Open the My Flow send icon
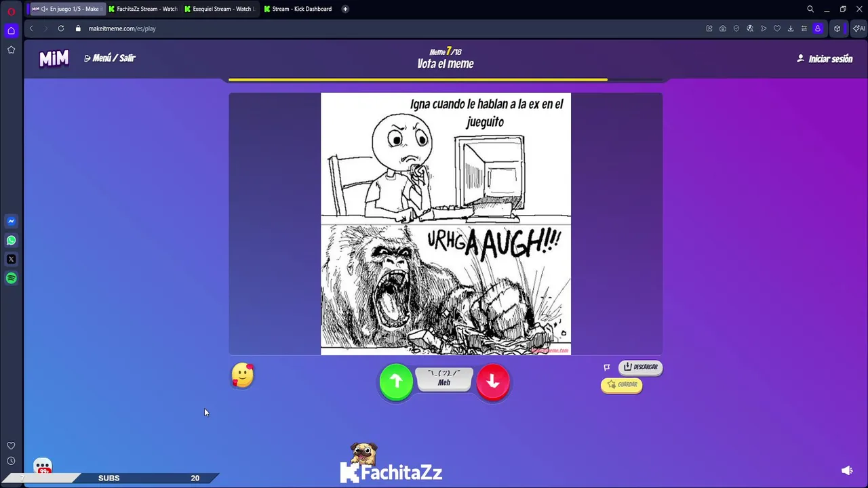Image resolution: width=868 pixels, height=488 pixels. point(764,28)
